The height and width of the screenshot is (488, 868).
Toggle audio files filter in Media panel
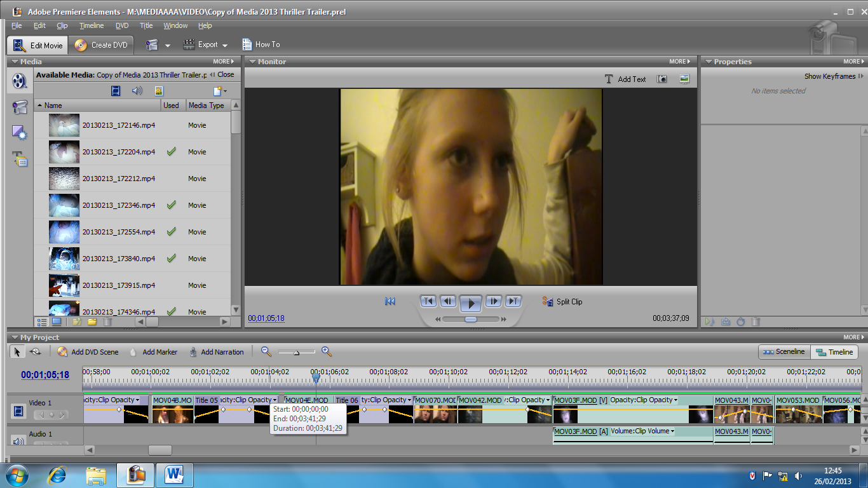137,91
